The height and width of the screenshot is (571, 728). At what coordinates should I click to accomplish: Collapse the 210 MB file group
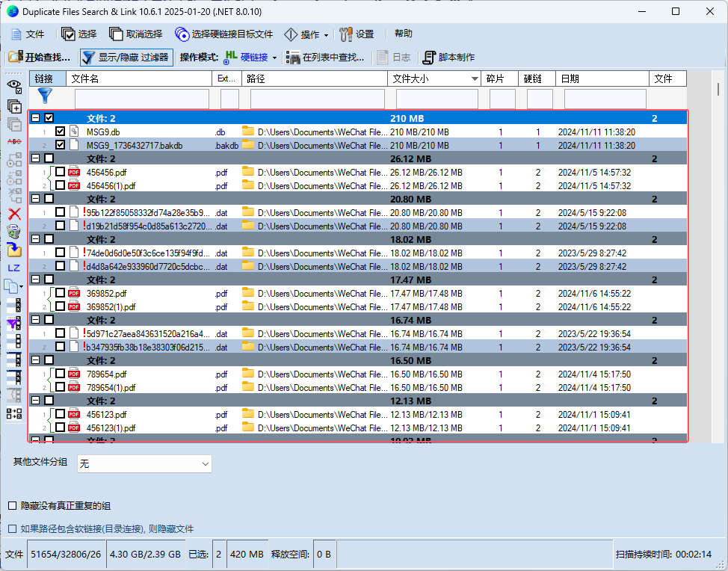[x=35, y=118]
